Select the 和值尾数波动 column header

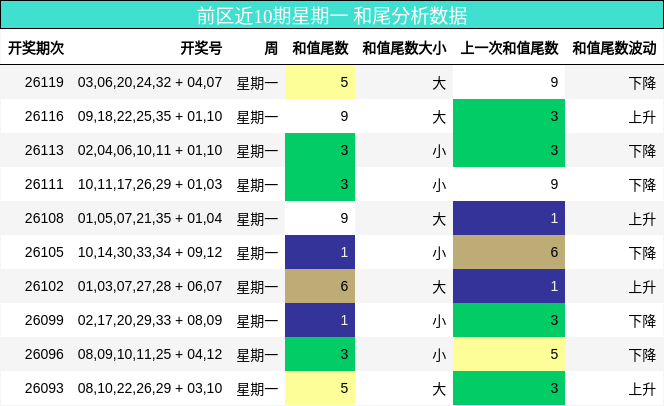614,48
